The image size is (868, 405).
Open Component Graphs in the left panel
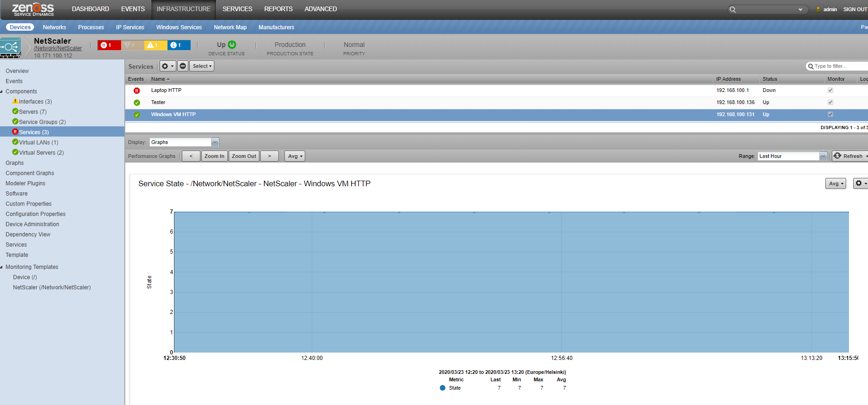(x=30, y=173)
